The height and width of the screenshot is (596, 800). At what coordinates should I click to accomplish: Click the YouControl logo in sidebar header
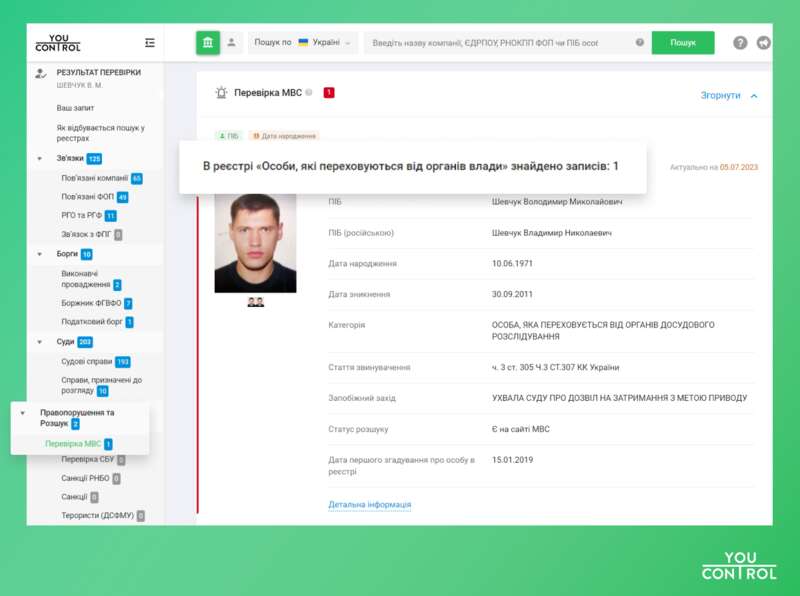click(x=58, y=43)
